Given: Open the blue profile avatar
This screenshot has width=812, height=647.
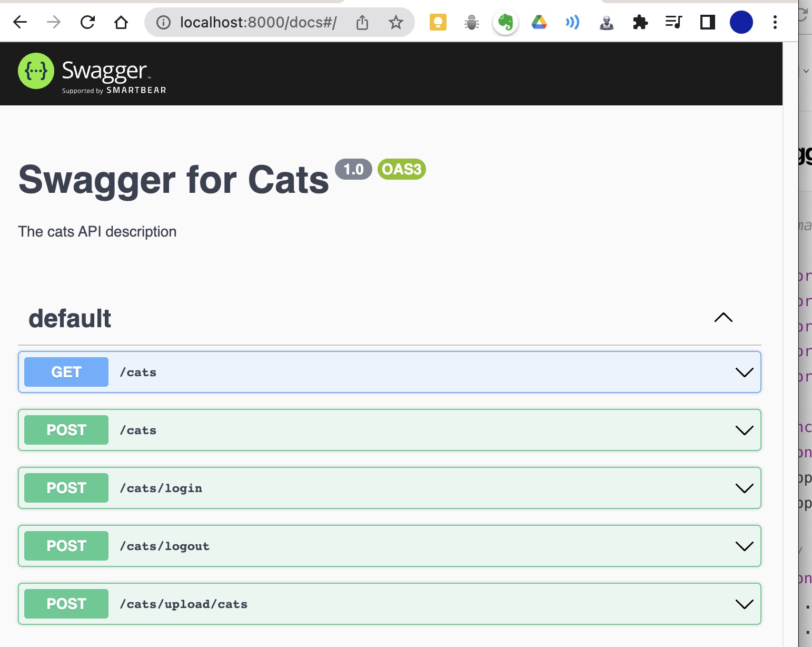Looking at the screenshot, I should click(741, 22).
